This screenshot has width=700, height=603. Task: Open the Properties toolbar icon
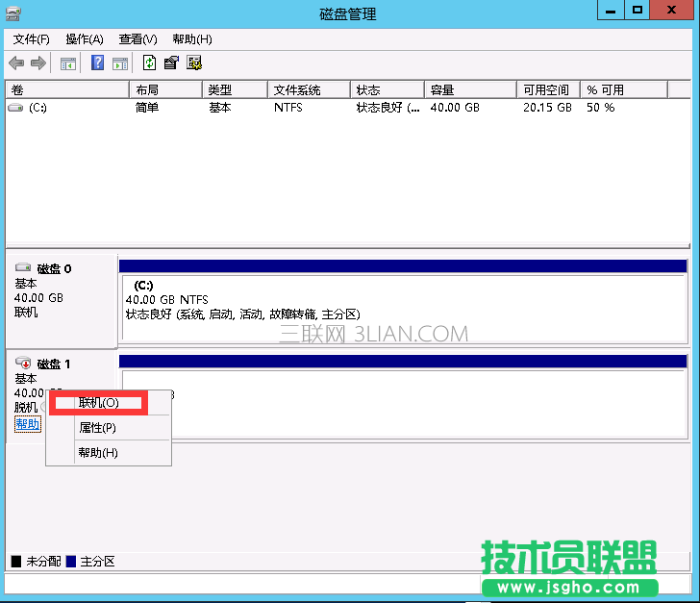point(171,63)
